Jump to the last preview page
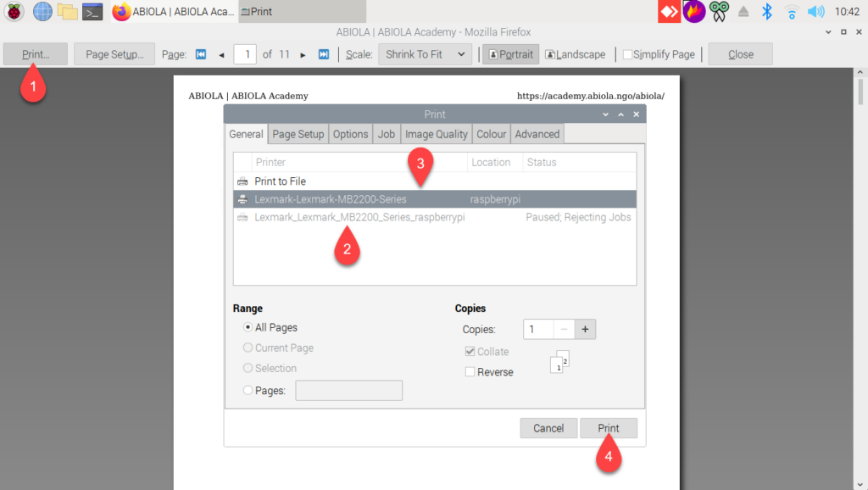868x490 pixels. click(324, 54)
